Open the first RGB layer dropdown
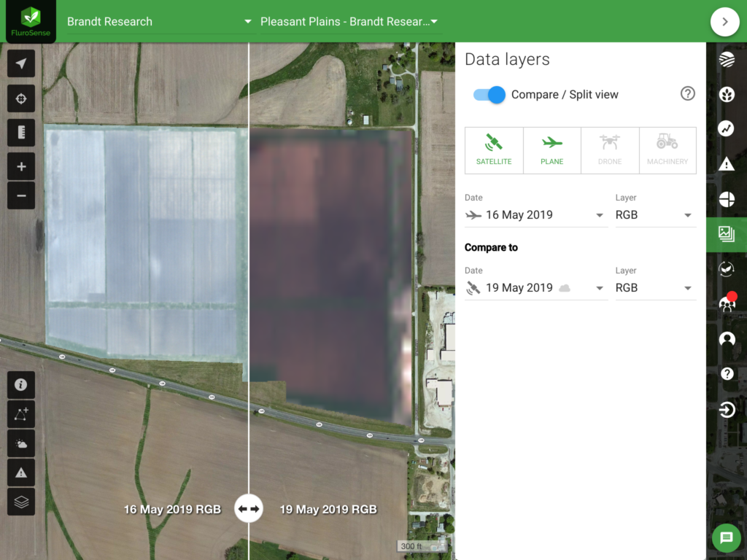Viewport: 747px width, 560px height. pos(656,215)
